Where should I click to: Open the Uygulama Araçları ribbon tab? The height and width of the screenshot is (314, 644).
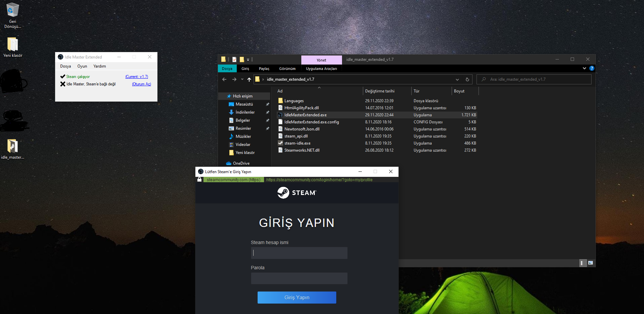point(321,69)
